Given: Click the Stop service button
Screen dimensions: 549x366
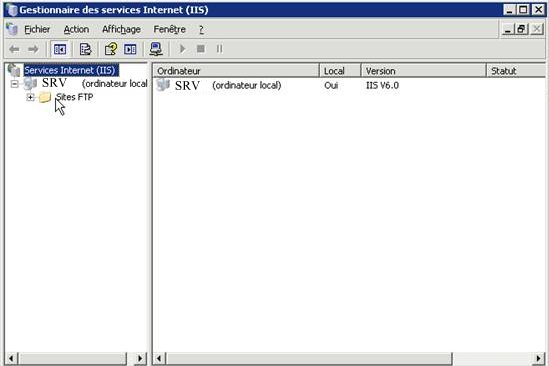Looking at the screenshot, I should click(x=201, y=49).
